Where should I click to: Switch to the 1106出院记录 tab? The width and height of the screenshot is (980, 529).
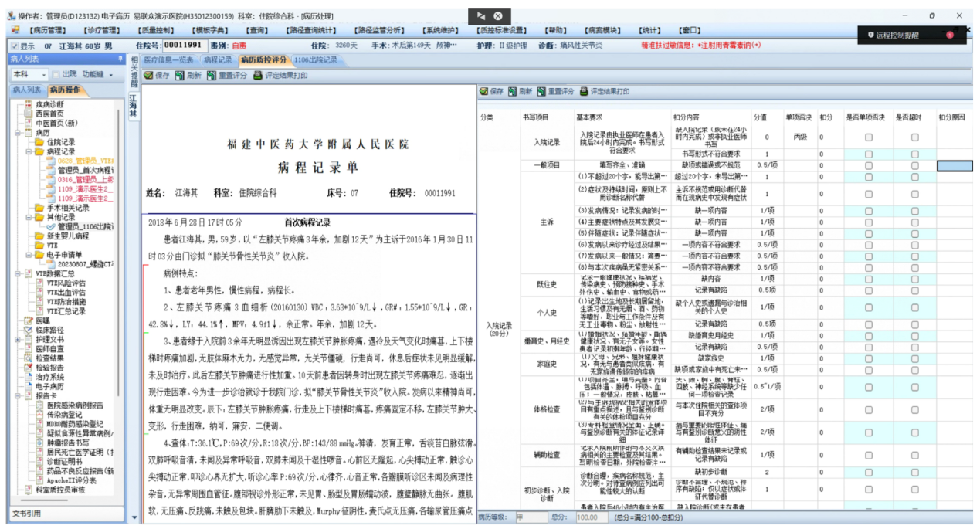tap(315, 59)
